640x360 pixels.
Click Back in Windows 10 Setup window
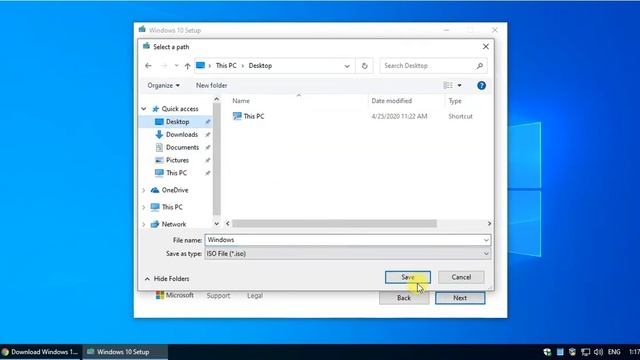[404, 298]
